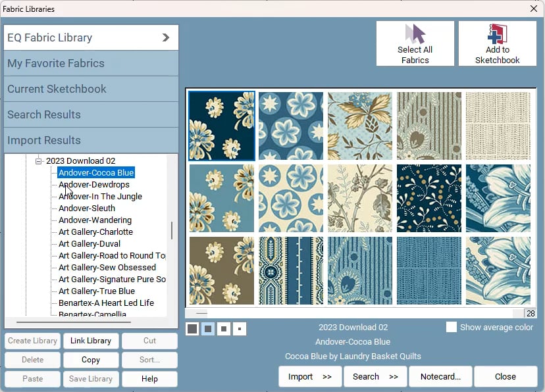Choose third thumbnail size icon
Viewport: 545px width, 392px height.
224,328
